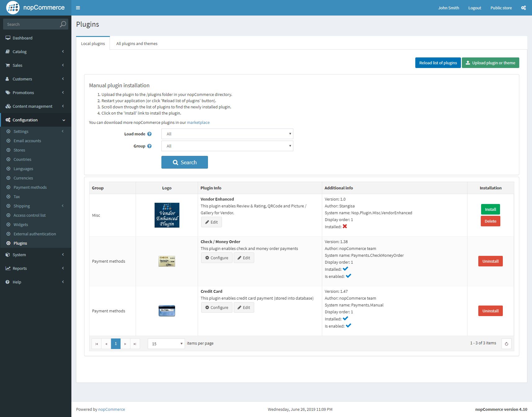
Task: Click Logout in header
Action: pos(475,8)
